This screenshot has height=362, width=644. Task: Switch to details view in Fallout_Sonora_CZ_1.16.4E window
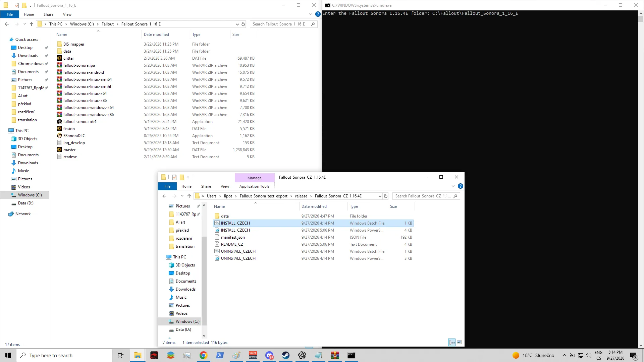[452, 343]
